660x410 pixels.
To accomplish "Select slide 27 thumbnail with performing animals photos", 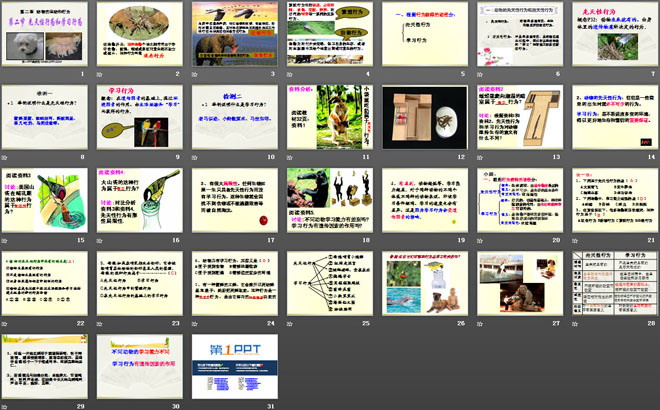I will pos(520,283).
